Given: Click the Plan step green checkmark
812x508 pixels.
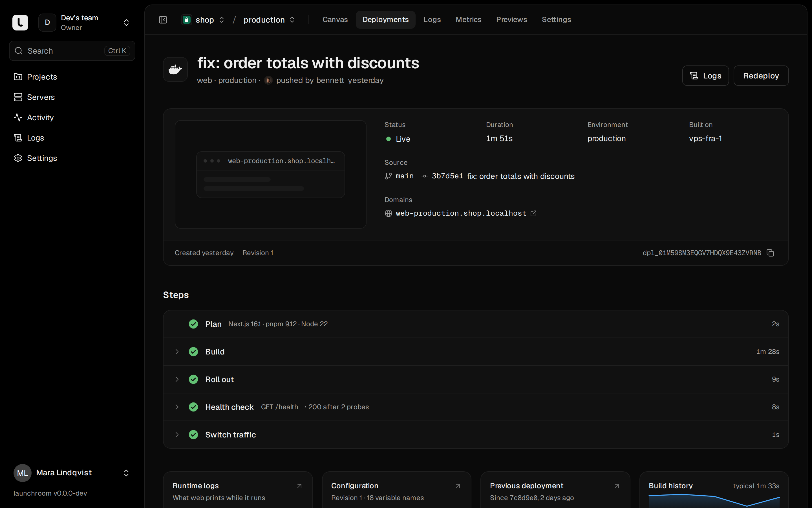Looking at the screenshot, I should [193, 324].
